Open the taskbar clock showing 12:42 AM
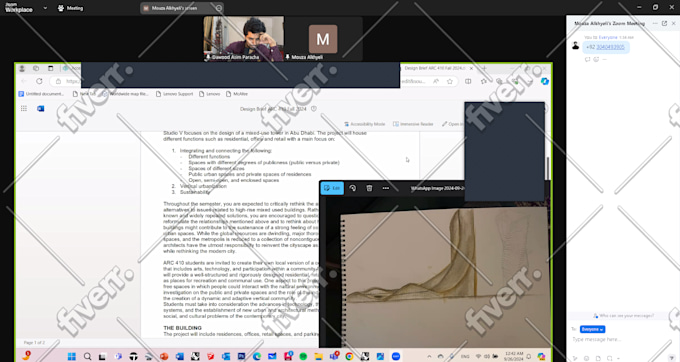 (x=514, y=356)
